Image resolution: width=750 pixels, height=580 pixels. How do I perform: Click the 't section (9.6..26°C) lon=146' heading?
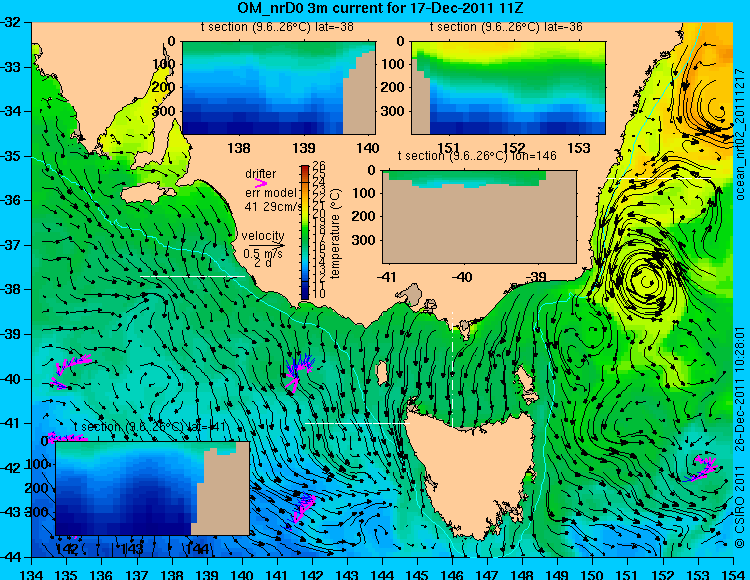pos(477,156)
